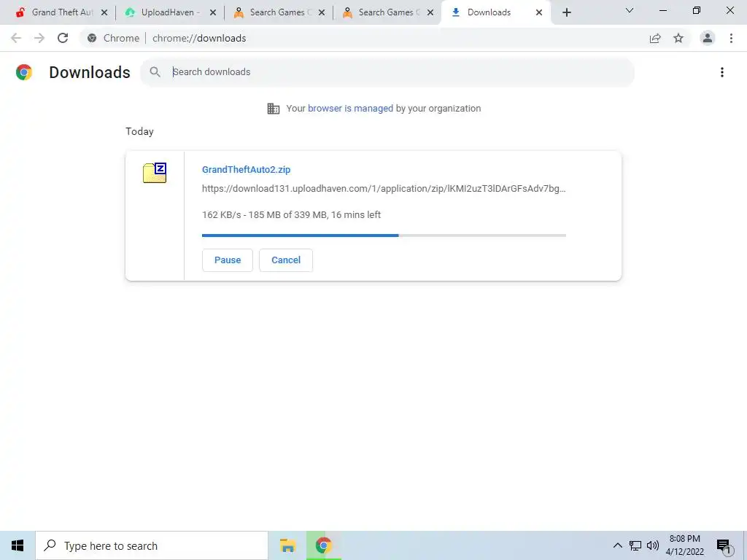
Task: Close the Grand Theft Auto tab
Action: (x=104, y=12)
